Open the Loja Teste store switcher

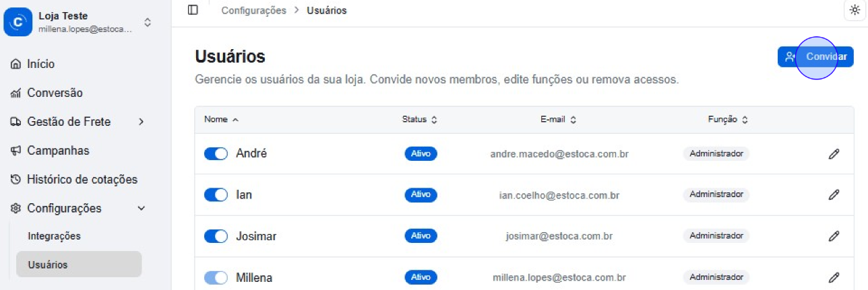pos(148,22)
